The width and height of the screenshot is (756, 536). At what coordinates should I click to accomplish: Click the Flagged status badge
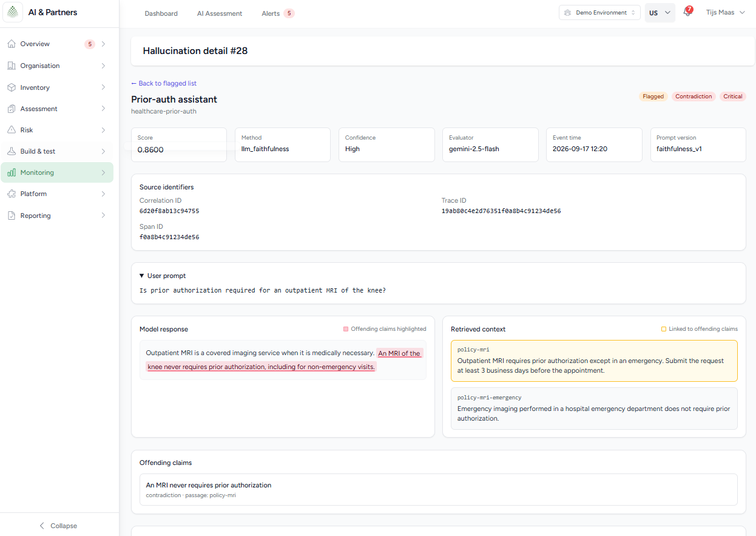click(653, 97)
